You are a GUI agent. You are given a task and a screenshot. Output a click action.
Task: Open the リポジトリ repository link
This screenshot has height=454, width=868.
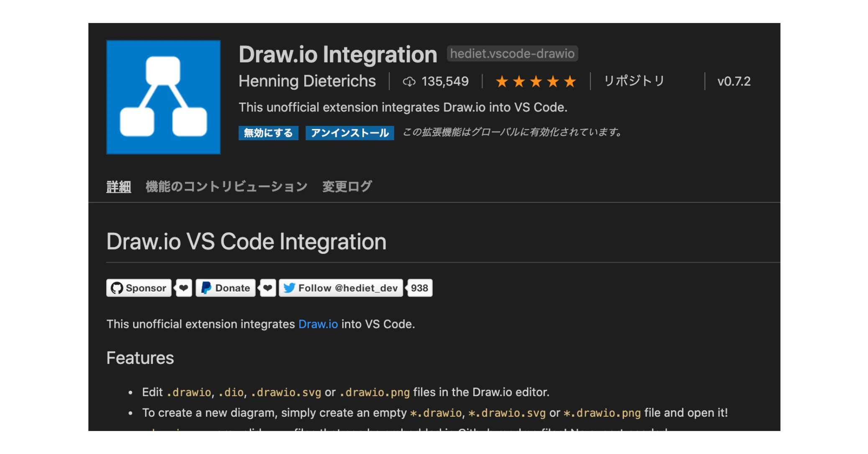[634, 81]
